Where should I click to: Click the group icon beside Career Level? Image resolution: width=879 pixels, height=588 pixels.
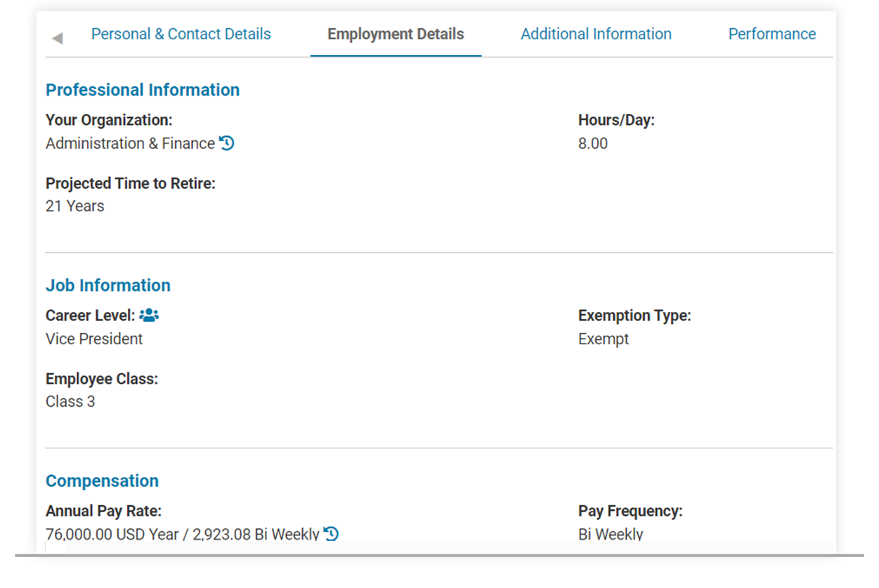(x=149, y=315)
